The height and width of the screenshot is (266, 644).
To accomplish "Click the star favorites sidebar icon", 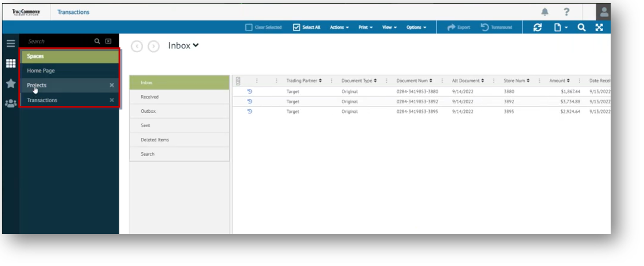I will pyautogui.click(x=11, y=83).
